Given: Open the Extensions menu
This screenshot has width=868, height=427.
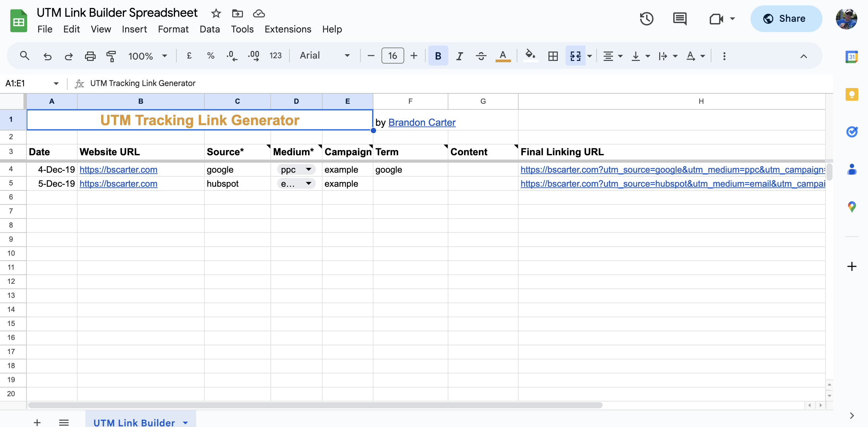Looking at the screenshot, I should 288,29.
